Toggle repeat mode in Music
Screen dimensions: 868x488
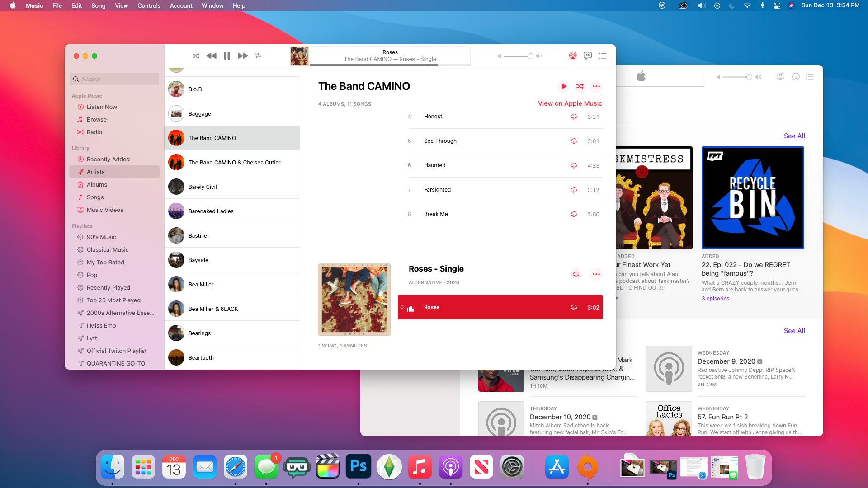point(258,56)
